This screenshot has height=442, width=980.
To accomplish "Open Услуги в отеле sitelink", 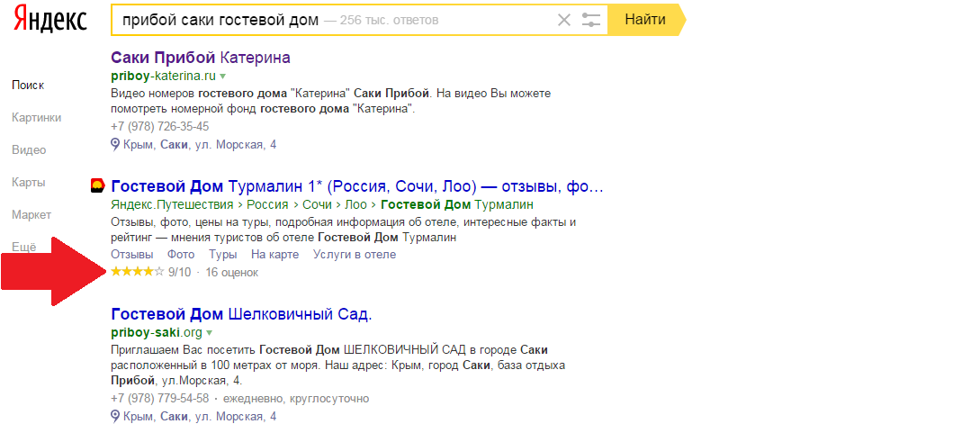I will point(355,255).
